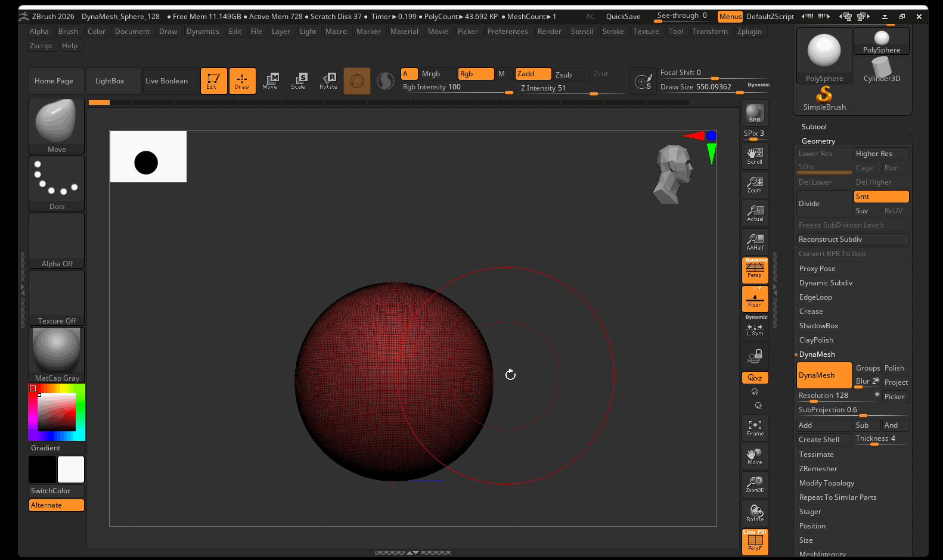Click the Reconstruct Subdiv button
This screenshot has width=943, height=560.
tap(852, 239)
